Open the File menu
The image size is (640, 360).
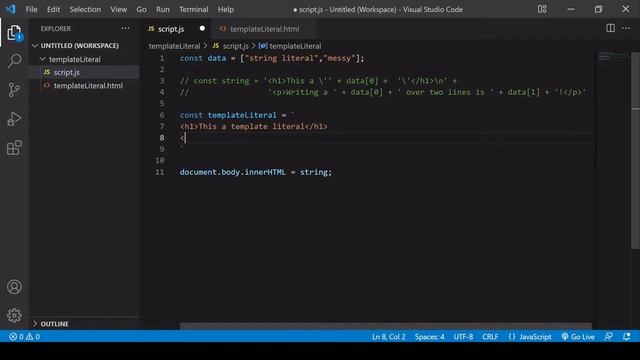[31, 9]
